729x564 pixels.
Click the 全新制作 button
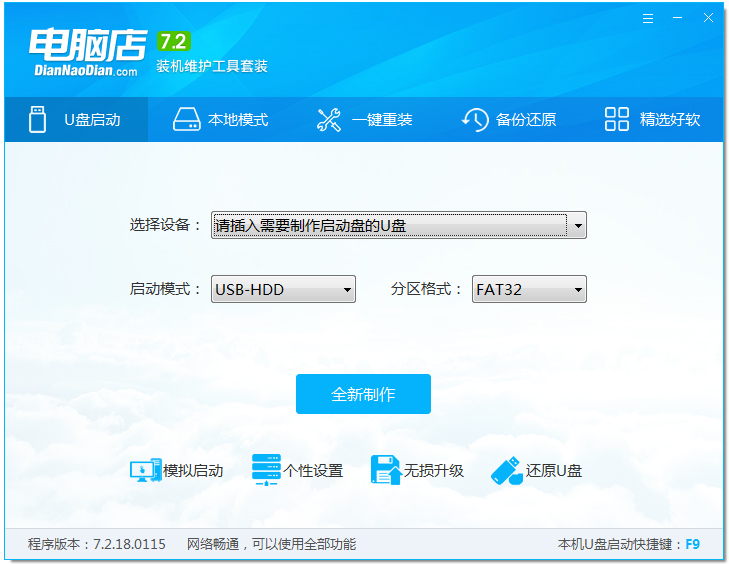click(363, 394)
